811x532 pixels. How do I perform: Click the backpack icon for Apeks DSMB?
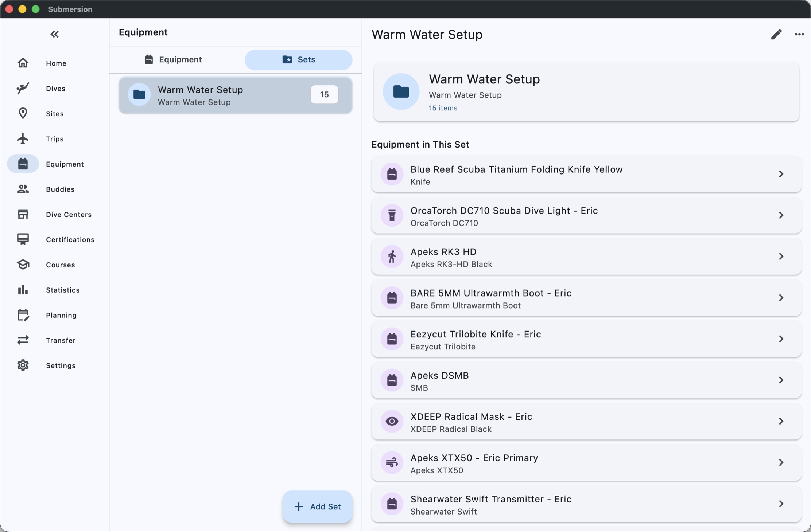pyautogui.click(x=392, y=380)
